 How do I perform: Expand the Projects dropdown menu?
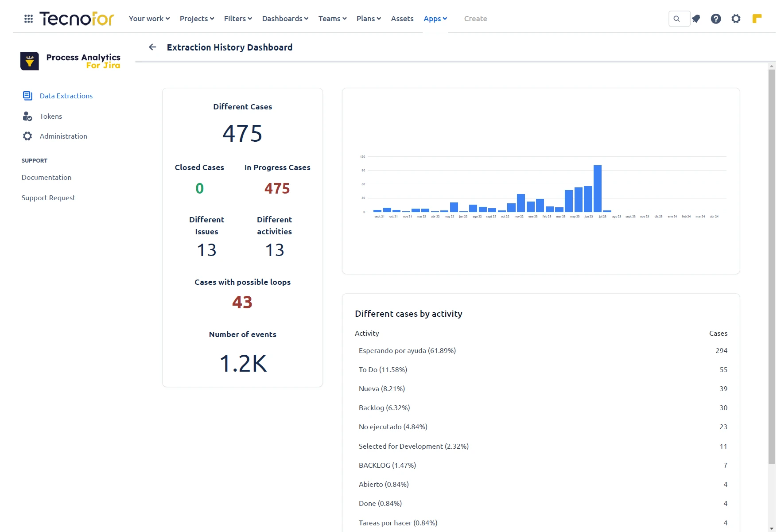click(197, 19)
